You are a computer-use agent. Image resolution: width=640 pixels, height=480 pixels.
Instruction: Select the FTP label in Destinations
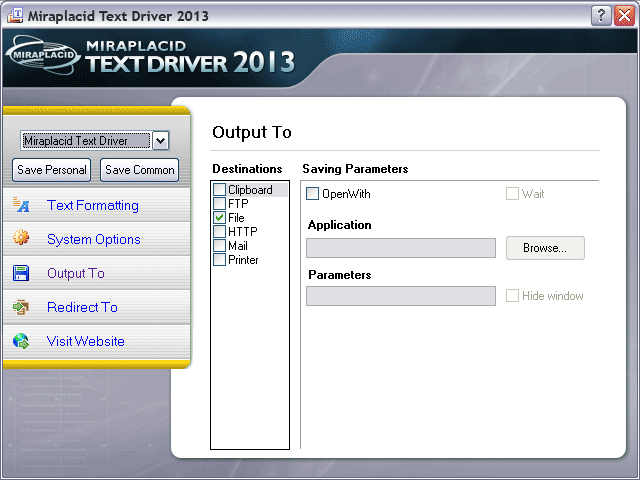pyautogui.click(x=238, y=204)
